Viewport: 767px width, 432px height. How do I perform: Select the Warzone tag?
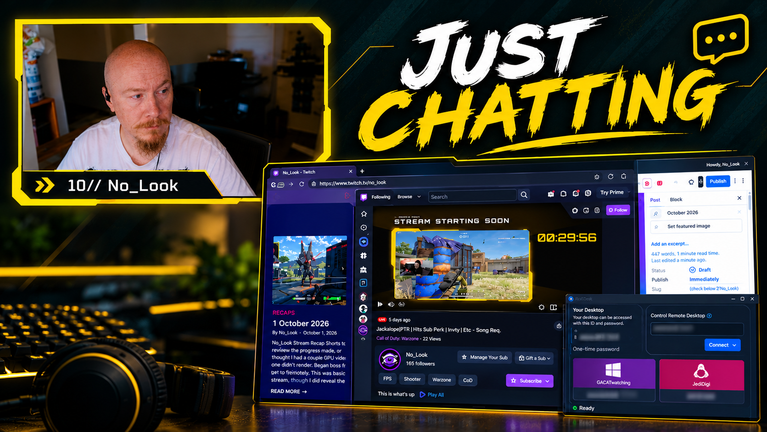click(441, 380)
